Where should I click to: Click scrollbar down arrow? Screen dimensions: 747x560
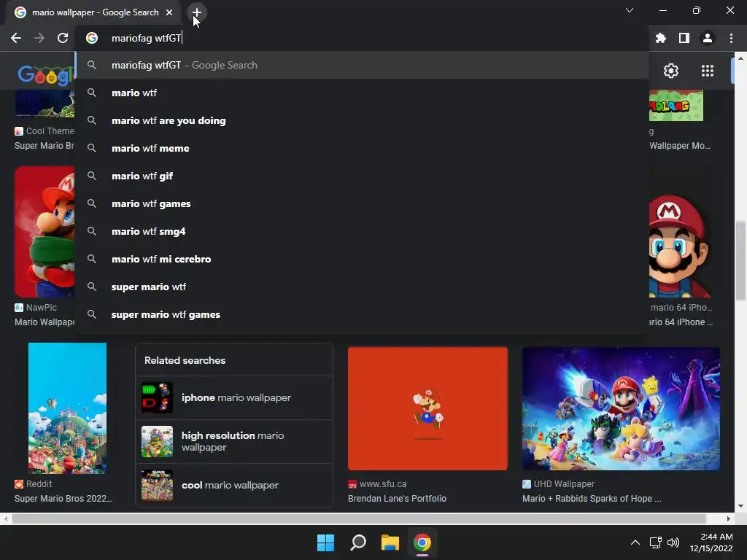(x=740, y=506)
